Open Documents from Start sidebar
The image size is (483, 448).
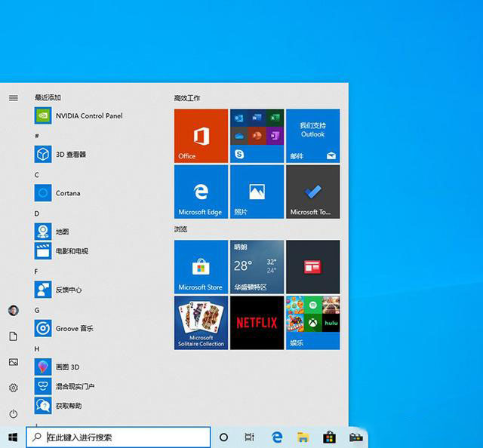point(14,336)
